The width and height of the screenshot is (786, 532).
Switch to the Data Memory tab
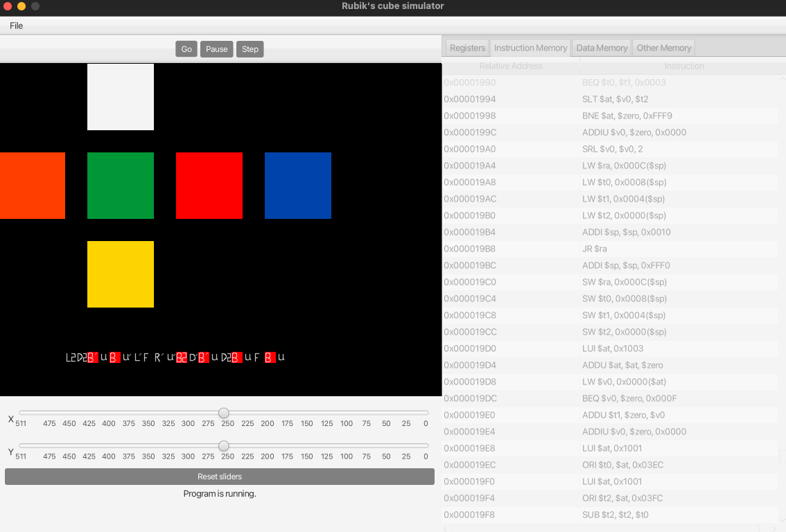pyautogui.click(x=601, y=47)
